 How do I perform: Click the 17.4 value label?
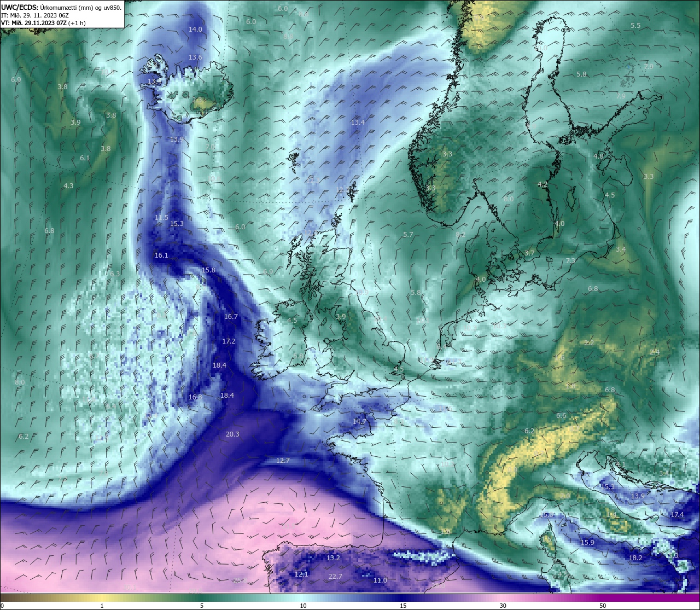point(677,515)
